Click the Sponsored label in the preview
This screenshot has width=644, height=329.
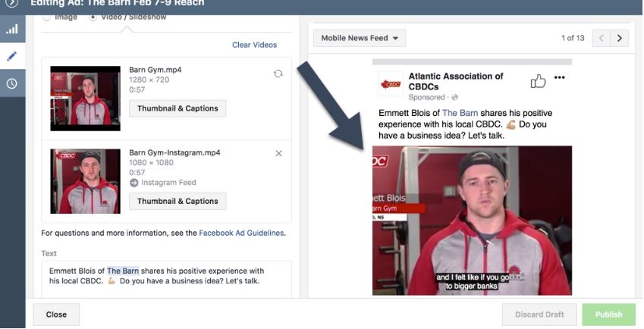click(426, 98)
